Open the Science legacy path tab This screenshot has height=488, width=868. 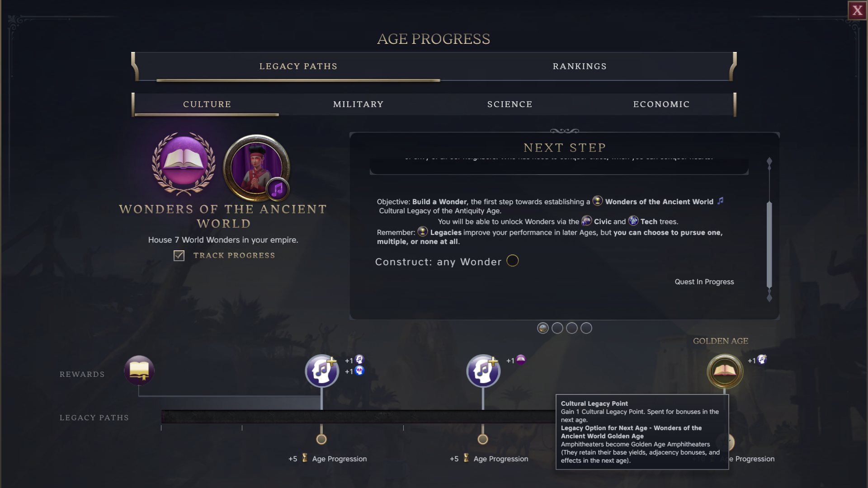pos(510,104)
